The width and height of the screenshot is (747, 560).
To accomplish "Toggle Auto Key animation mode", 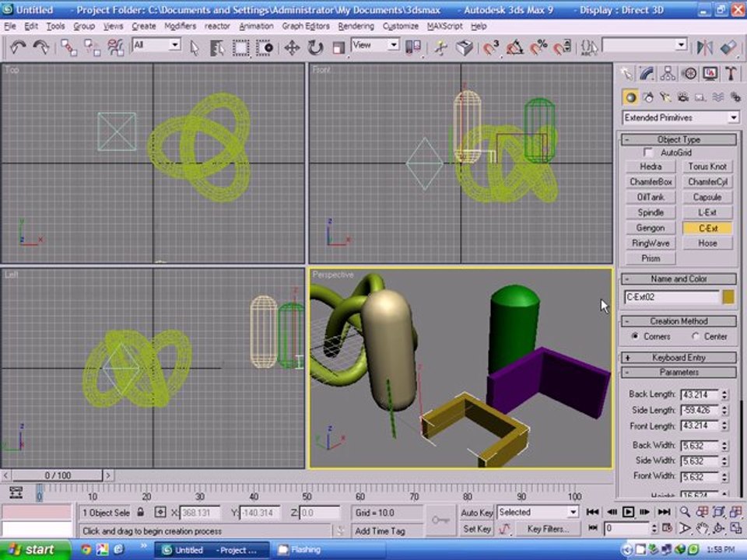I will coord(476,513).
